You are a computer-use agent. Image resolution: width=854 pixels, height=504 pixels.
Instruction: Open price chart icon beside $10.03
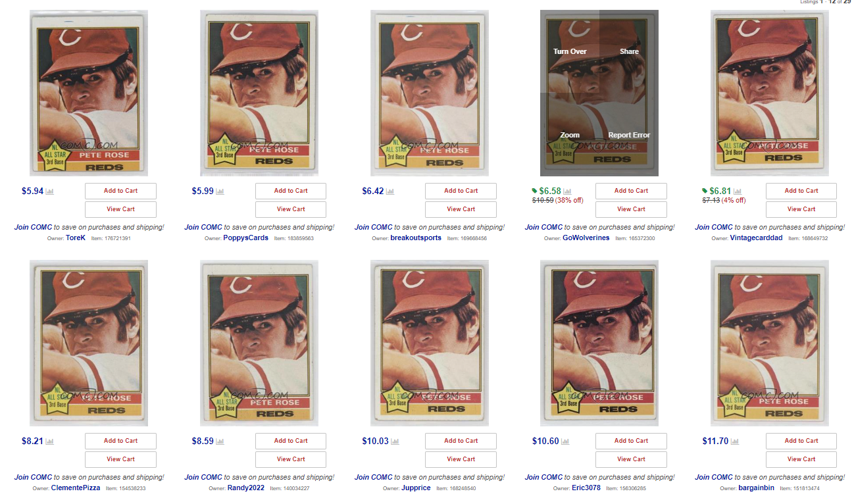(395, 441)
